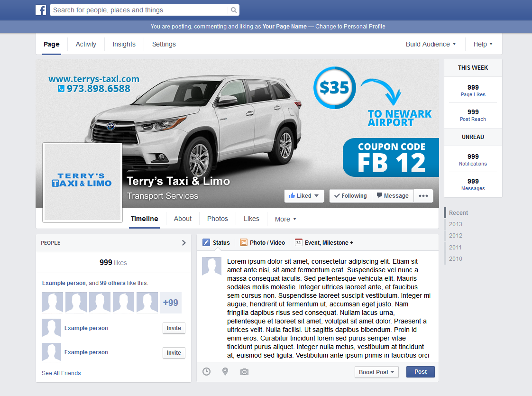Image resolution: width=532 pixels, height=396 pixels.
Task: Invite the second Example person
Action: coord(174,353)
